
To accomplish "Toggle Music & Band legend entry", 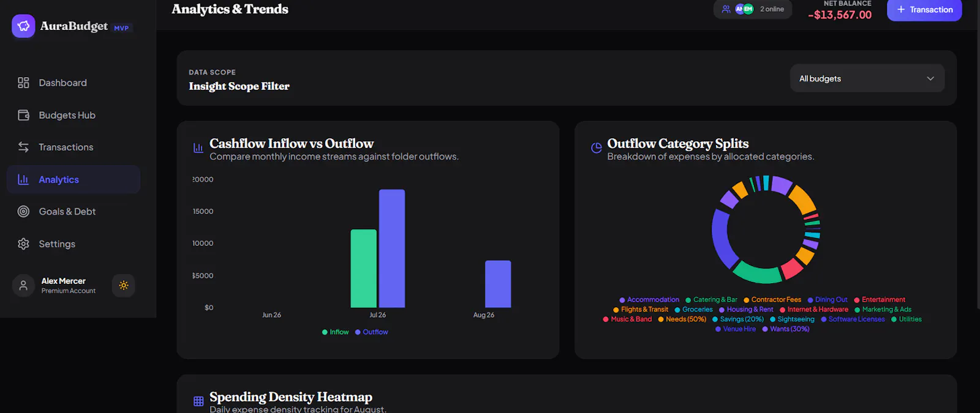I will (x=627, y=319).
